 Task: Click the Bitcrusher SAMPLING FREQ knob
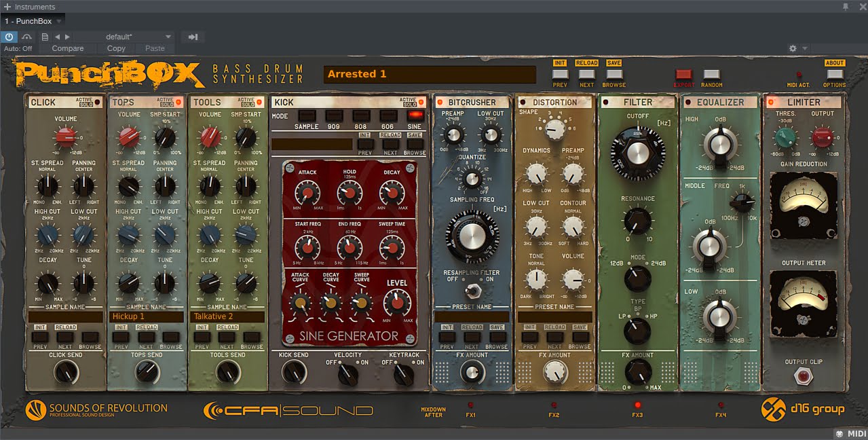472,237
